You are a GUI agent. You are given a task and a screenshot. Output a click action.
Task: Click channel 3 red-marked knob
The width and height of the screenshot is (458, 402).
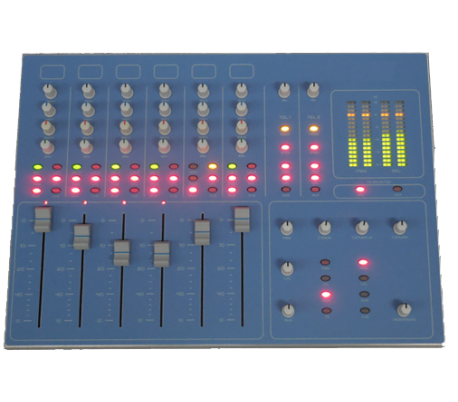(x=126, y=127)
